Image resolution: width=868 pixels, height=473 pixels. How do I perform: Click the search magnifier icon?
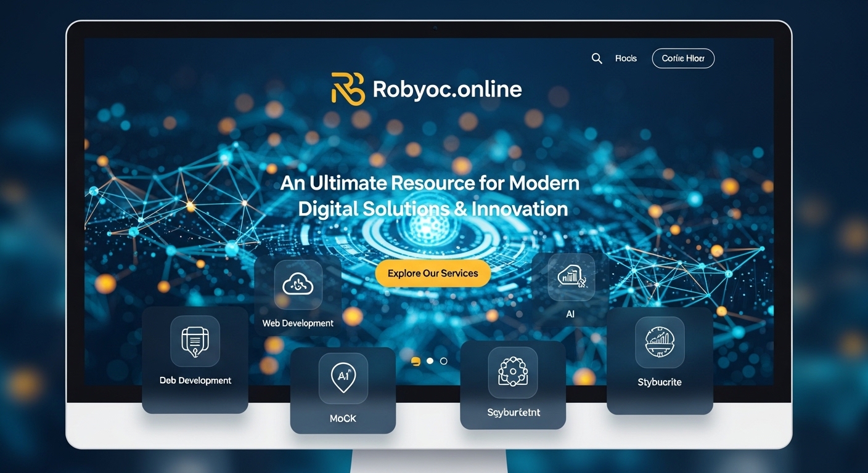(x=597, y=58)
